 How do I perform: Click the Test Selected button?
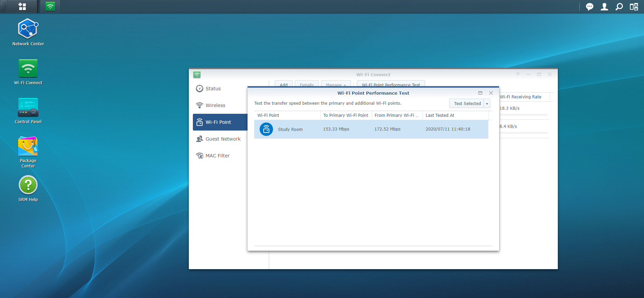pyautogui.click(x=467, y=104)
